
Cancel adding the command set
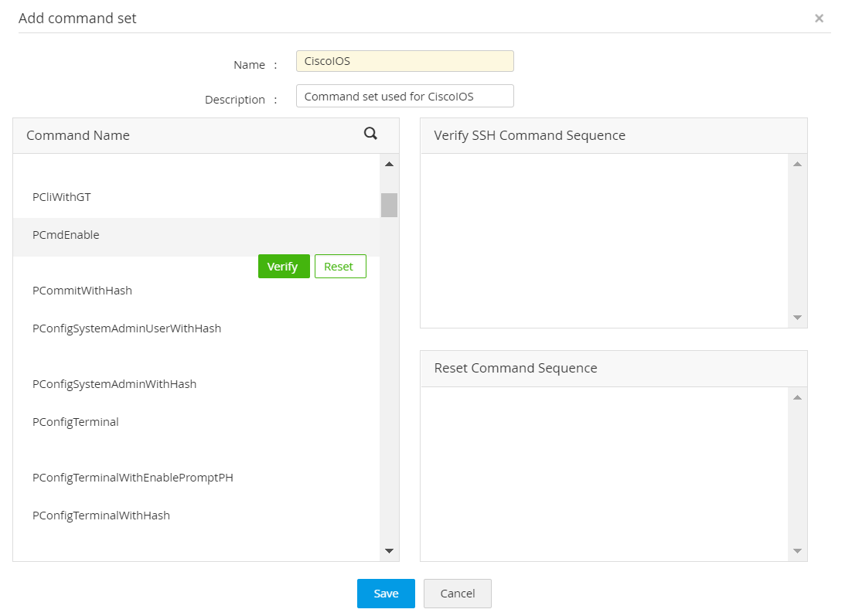(x=457, y=594)
